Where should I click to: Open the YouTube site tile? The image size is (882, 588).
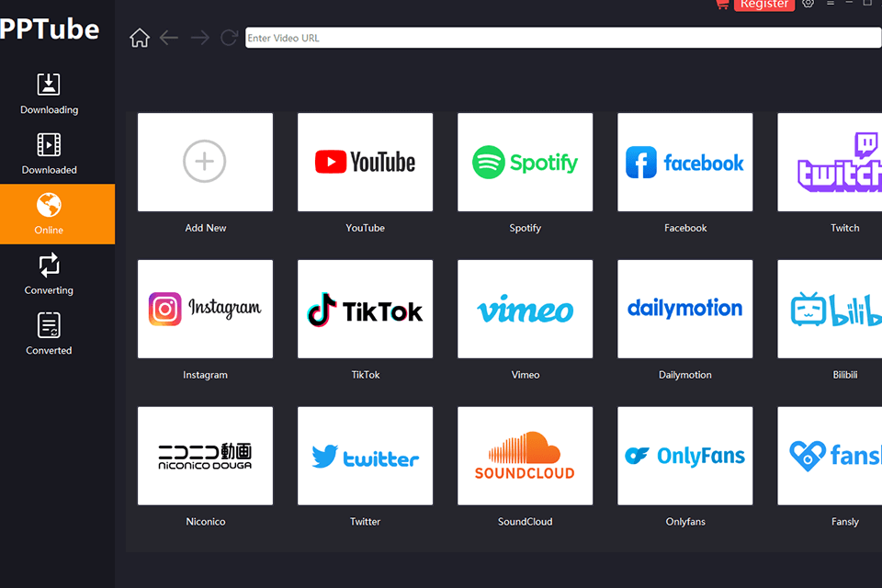[x=365, y=162]
